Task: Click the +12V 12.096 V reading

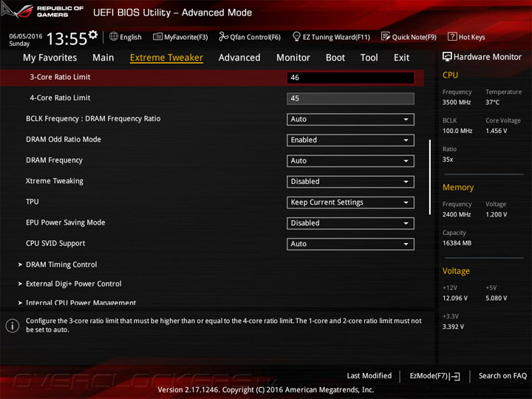Action: tap(455, 298)
